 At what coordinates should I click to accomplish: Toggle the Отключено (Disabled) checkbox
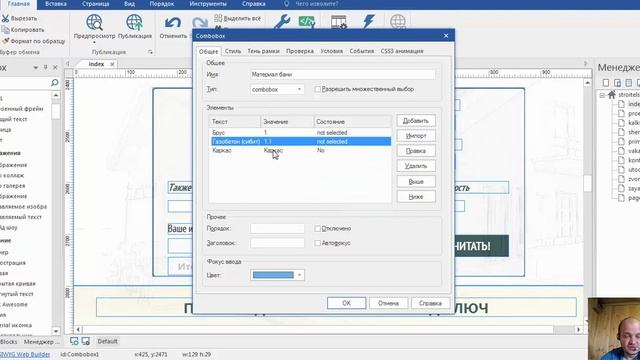pyautogui.click(x=318, y=229)
